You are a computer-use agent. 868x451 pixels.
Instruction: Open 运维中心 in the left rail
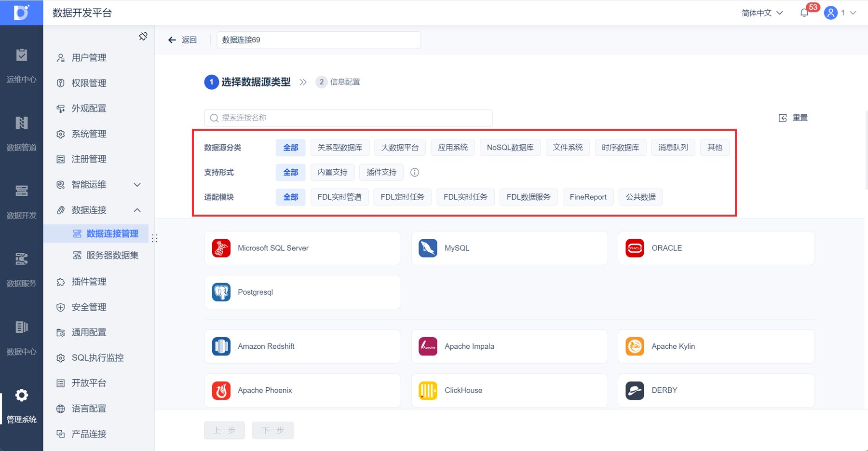[x=21, y=66]
